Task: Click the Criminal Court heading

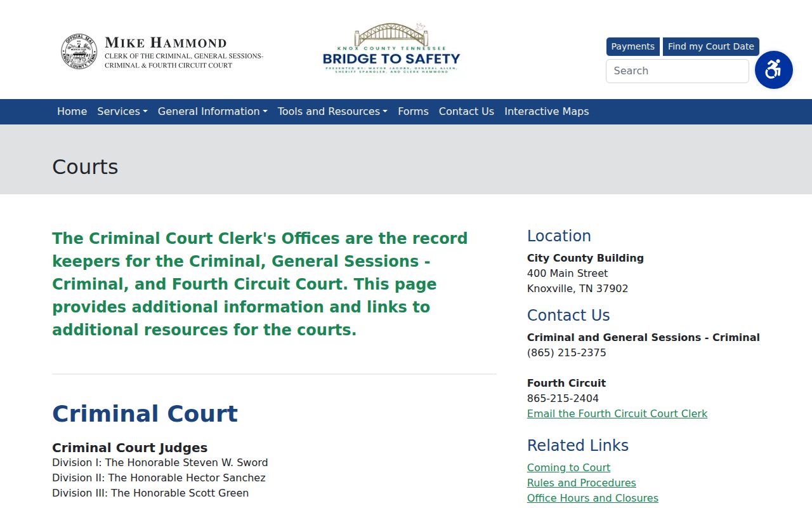Action: coord(145,413)
